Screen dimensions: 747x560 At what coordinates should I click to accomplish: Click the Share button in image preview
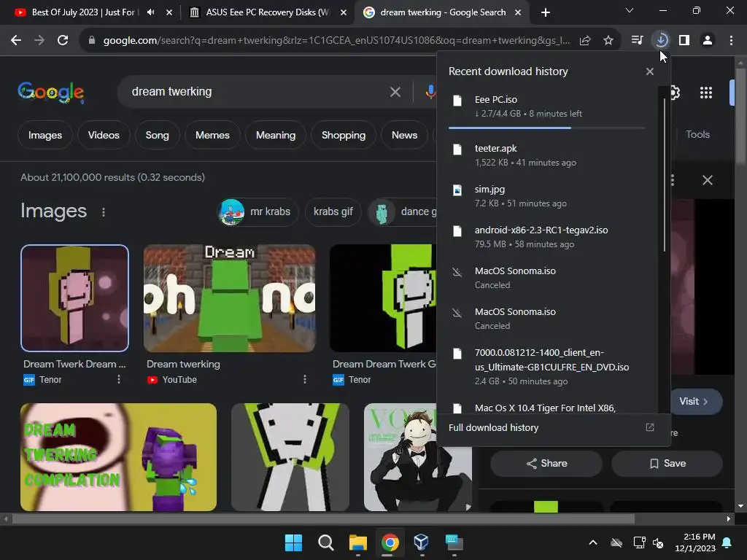click(546, 463)
